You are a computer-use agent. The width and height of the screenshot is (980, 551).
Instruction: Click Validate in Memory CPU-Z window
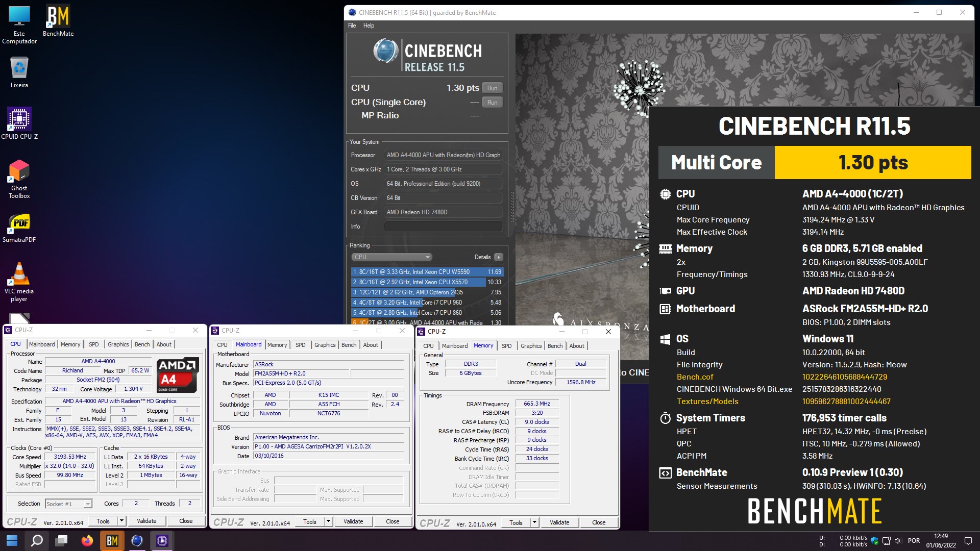tap(559, 522)
